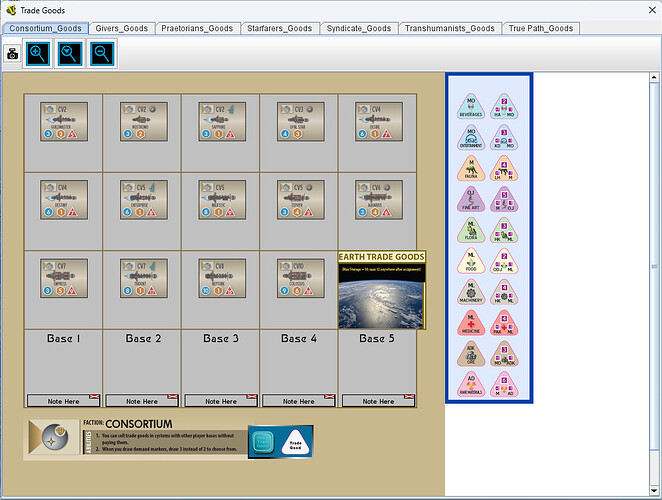Select the Medicine trade good token
This screenshot has height=500, width=662.
click(470, 324)
